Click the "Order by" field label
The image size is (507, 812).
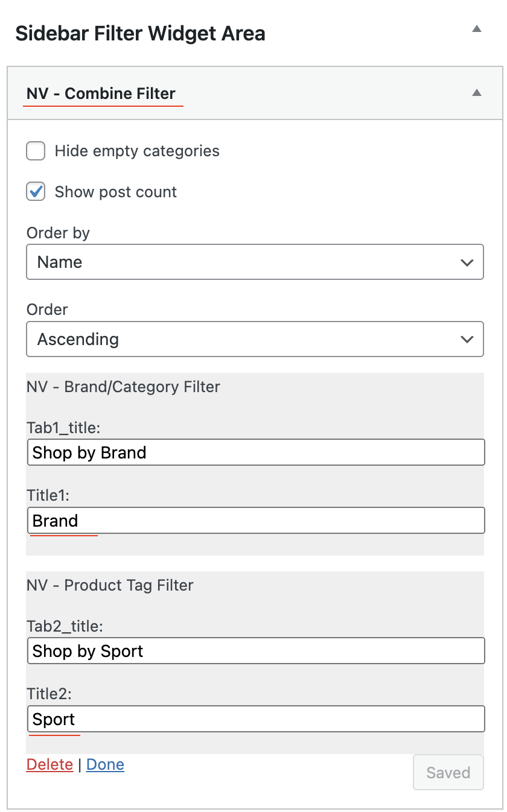[x=58, y=233]
